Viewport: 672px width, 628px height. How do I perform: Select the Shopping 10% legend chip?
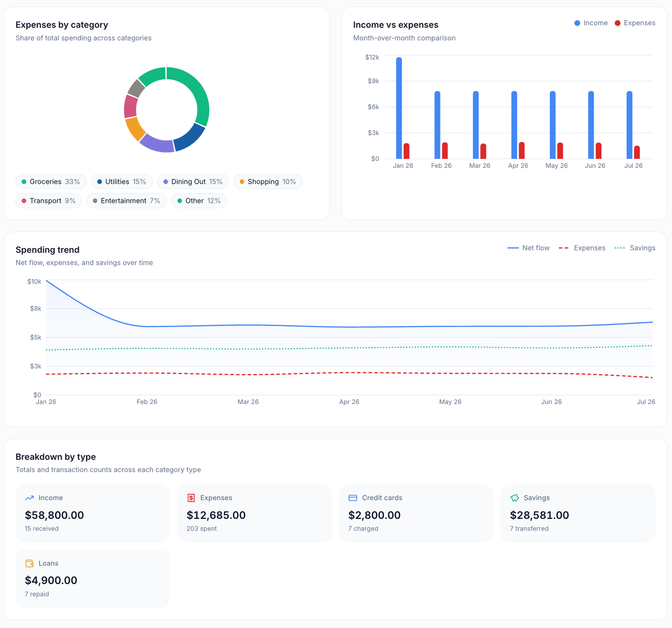coord(268,181)
